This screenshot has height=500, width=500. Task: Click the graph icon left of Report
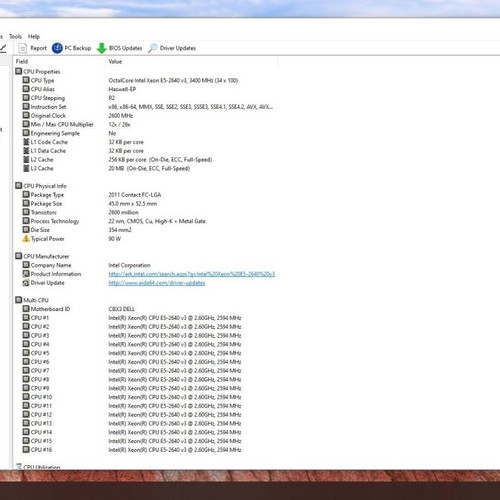click(3, 48)
